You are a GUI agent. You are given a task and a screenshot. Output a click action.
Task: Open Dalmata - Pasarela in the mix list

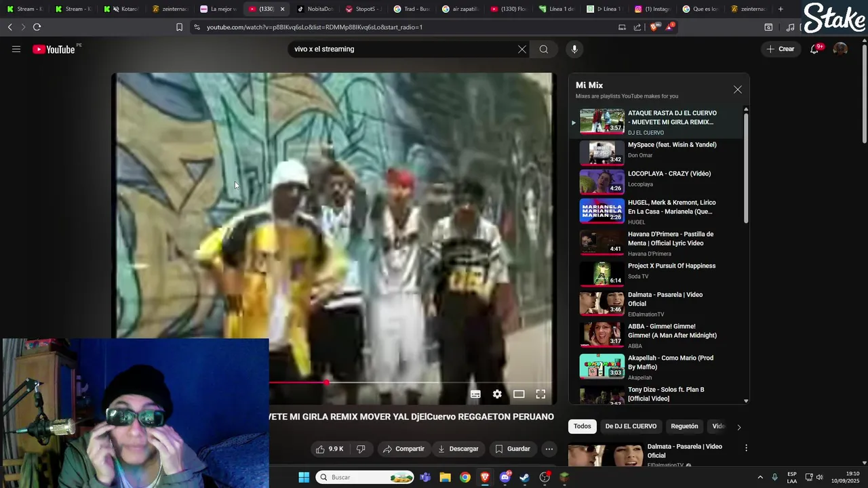pos(655,304)
